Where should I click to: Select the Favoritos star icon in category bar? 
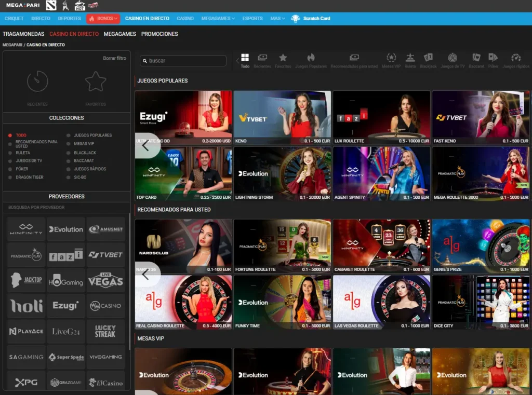pos(283,58)
